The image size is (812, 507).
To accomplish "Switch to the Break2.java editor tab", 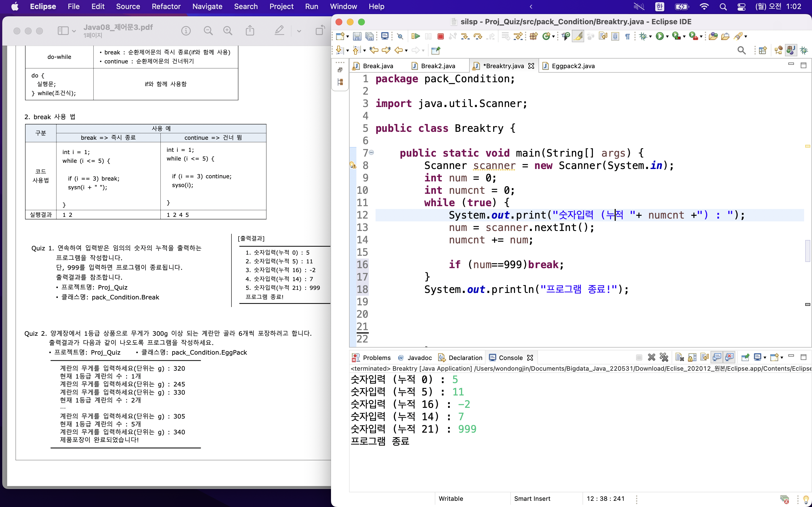I will [438, 66].
